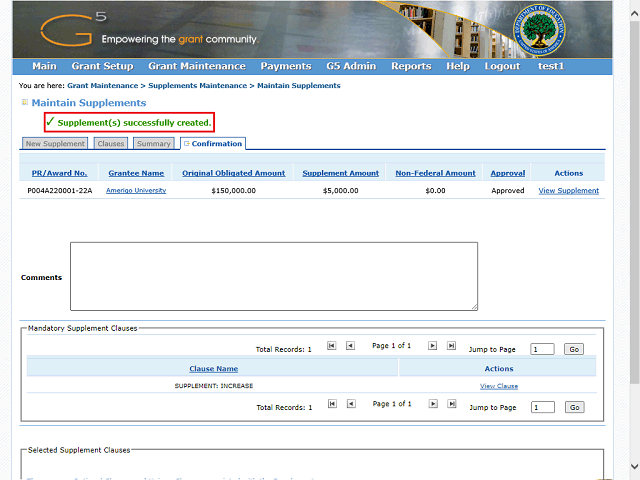Click the G5 logo in the header
Viewport: 640px width, 480px height.
coord(73,29)
